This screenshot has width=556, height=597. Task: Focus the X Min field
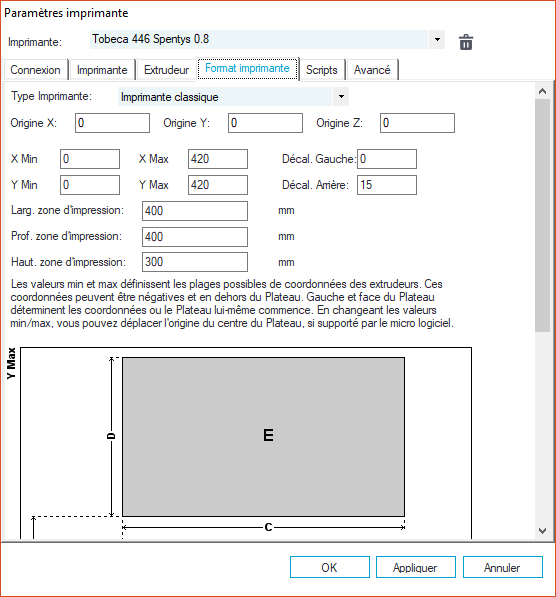tap(90, 159)
